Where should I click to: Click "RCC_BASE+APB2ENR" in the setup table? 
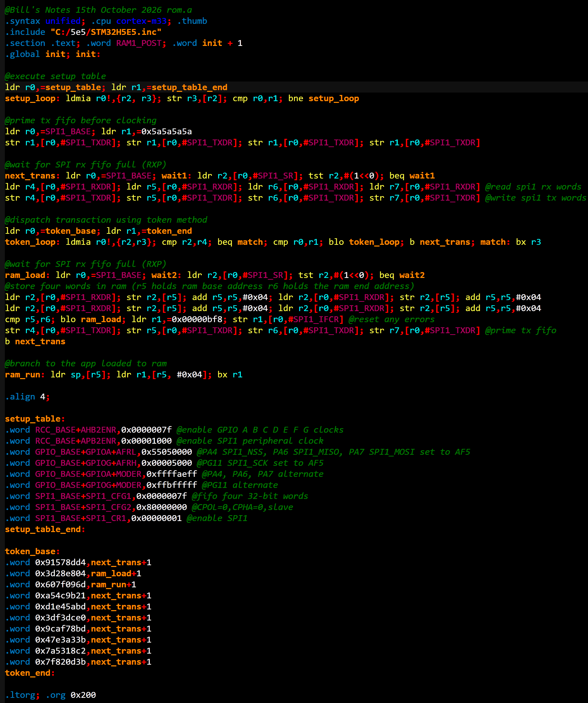click(76, 441)
